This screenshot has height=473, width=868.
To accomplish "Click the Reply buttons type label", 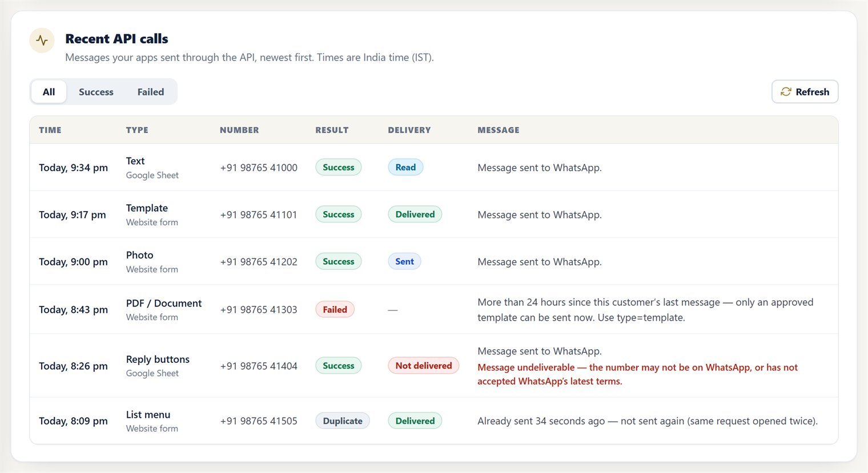I will (158, 359).
